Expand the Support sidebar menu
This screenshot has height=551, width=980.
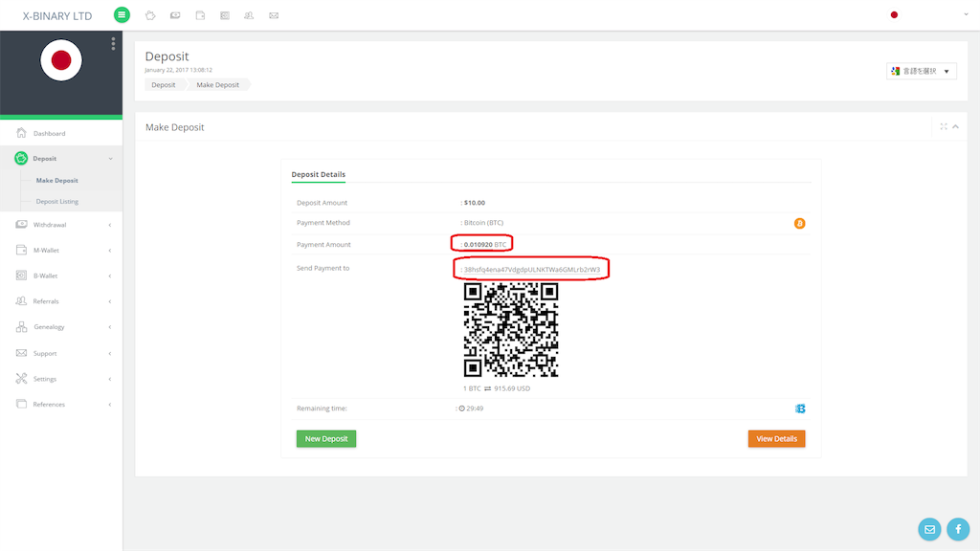click(x=61, y=354)
